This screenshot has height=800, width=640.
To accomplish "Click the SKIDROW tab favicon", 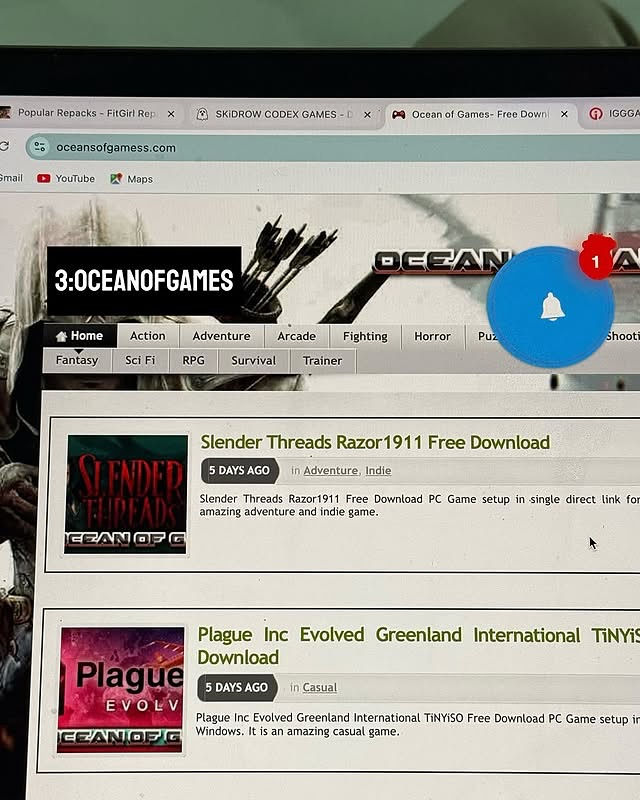I will coord(203,114).
